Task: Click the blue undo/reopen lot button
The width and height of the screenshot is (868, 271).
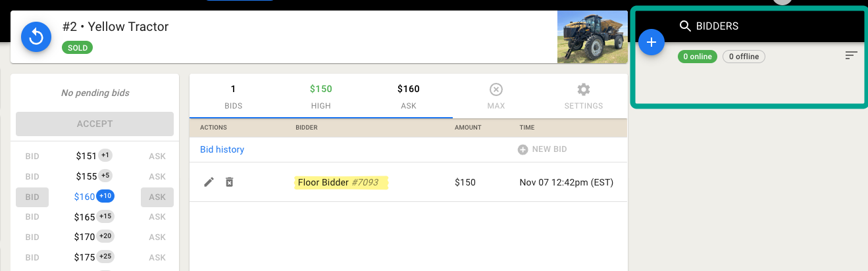Action: click(x=36, y=37)
